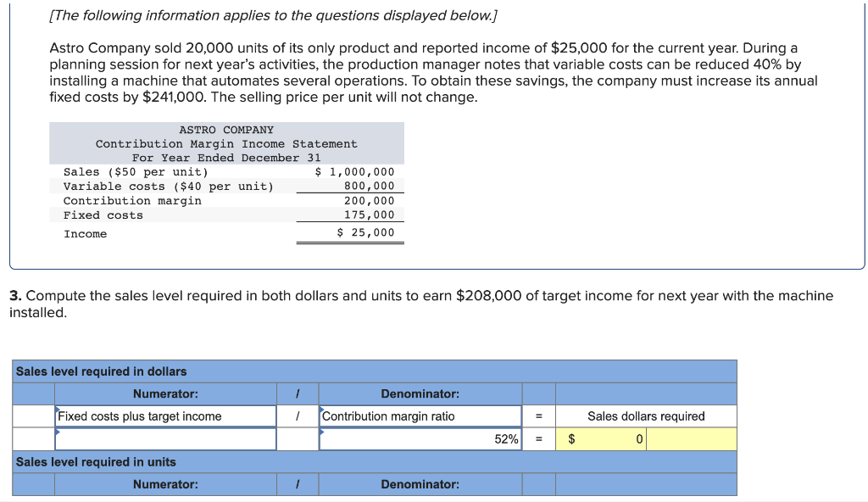Screen dimensions: 868x502
Task: Click the dollar sign in result cell
Action: pyautogui.click(x=572, y=439)
